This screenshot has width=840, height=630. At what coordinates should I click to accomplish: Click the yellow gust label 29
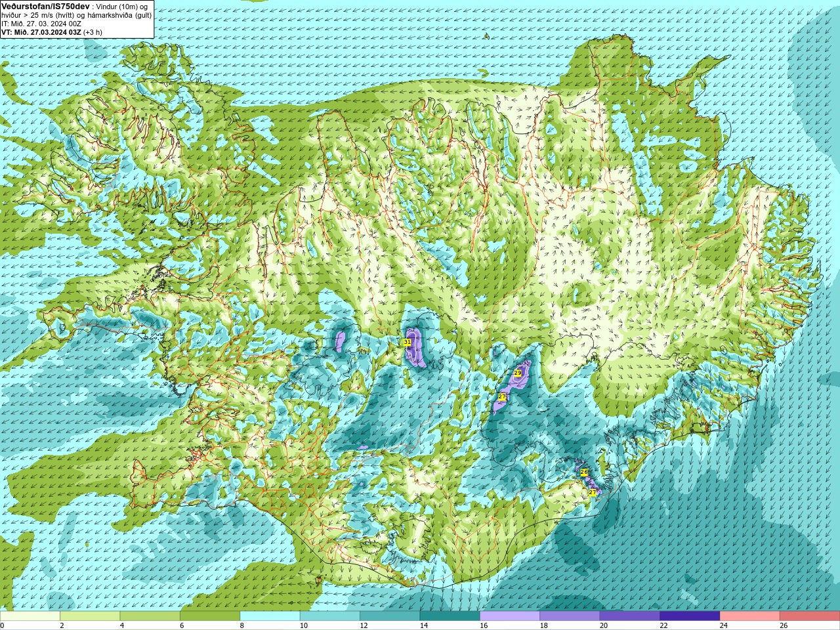coord(518,373)
